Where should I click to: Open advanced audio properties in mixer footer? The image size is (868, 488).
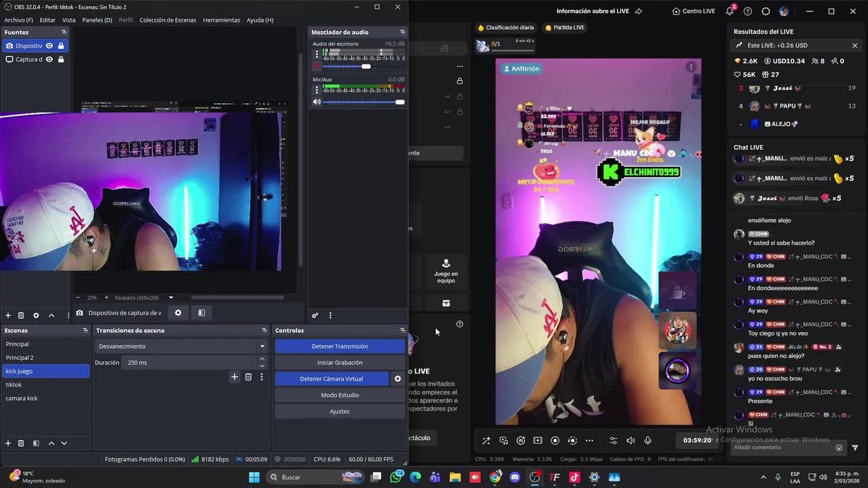point(315,315)
